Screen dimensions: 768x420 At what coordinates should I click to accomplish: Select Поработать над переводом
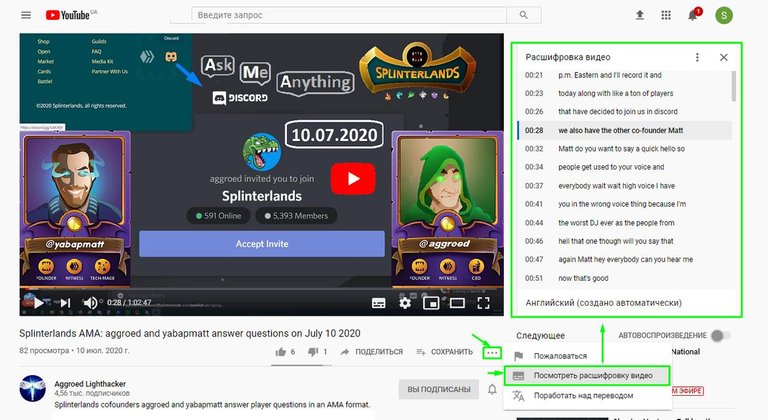pyautogui.click(x=588, y=395)
